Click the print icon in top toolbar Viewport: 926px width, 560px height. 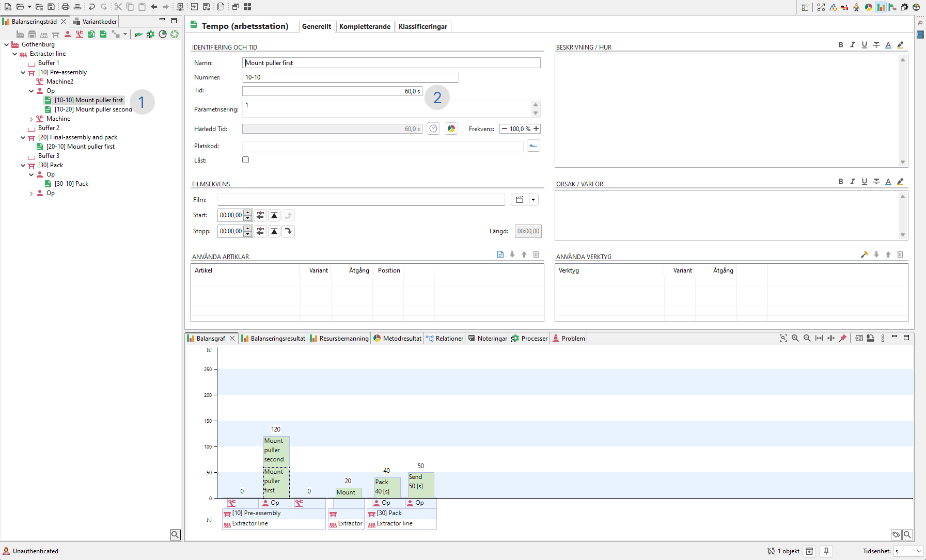(x=65, y=7)
